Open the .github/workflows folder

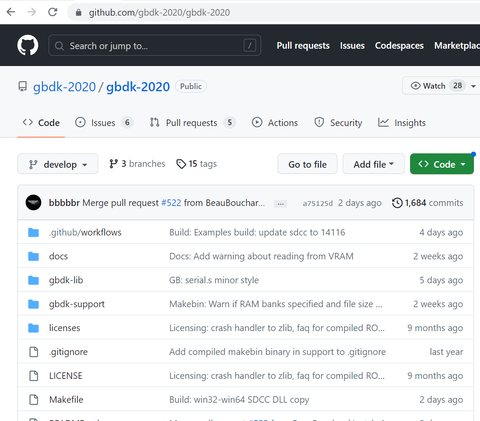click(85, 232)
